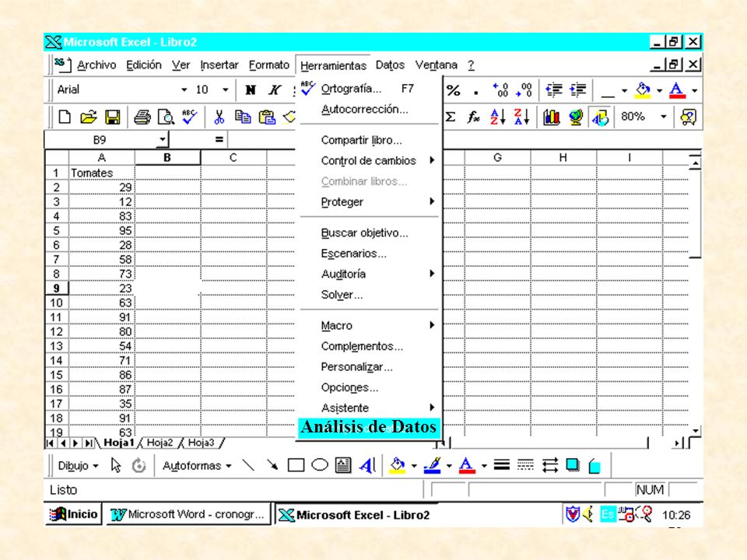Click the Copy icon
The height and width of the screenshot is (560, 747).
point(243,117)
